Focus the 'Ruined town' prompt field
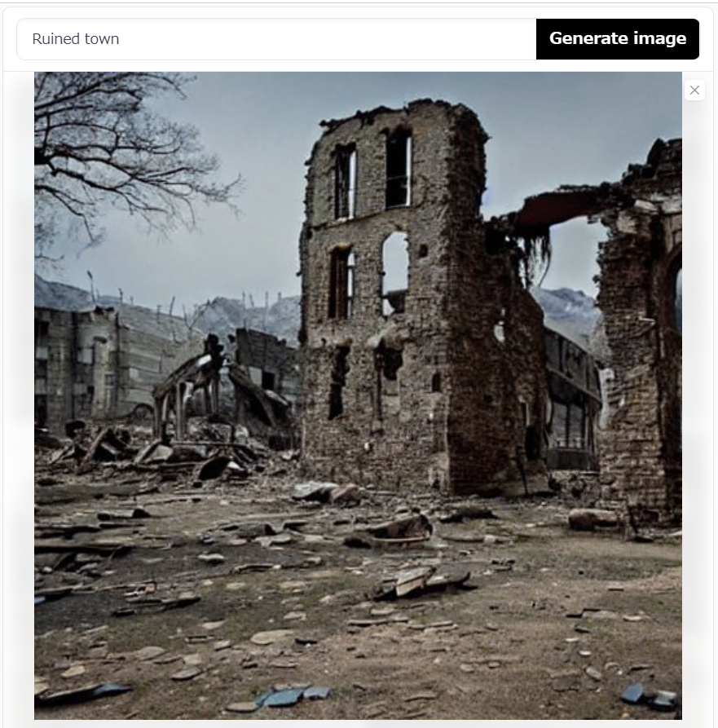 point(276,39)
